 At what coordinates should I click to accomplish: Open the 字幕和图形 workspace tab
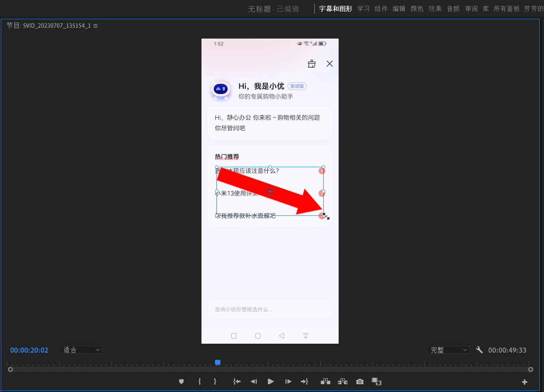[x=335, y=8]
